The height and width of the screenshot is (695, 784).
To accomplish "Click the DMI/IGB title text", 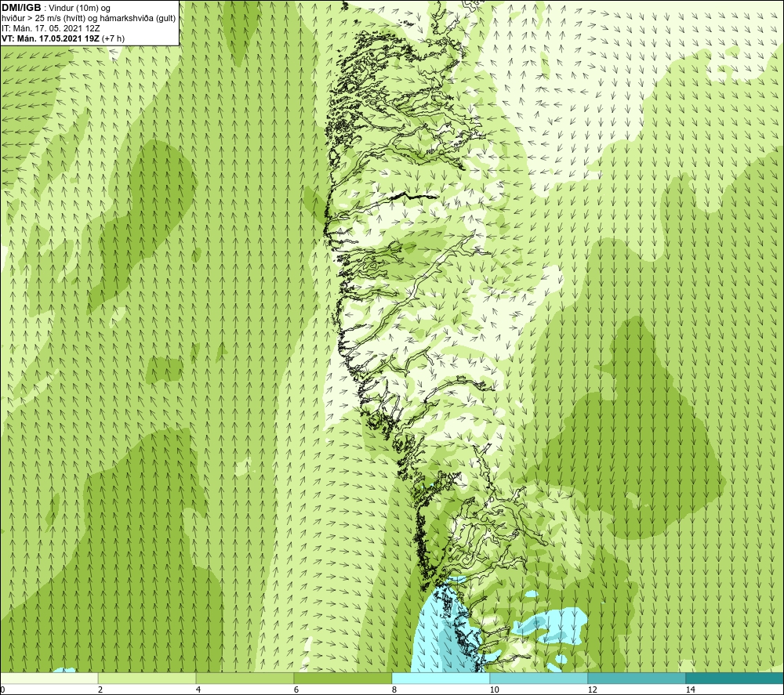I will [x=21, y=8].
